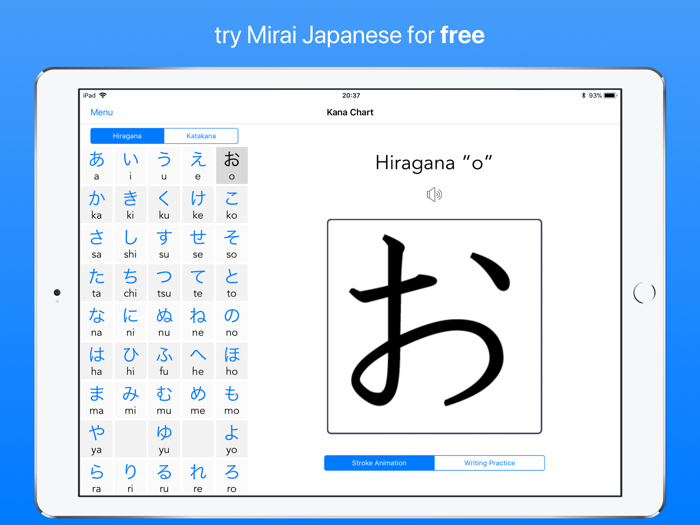Screen dimensions: 700x525
Task: Click the Hiragana "o" heading
Action: pos(433,163)
